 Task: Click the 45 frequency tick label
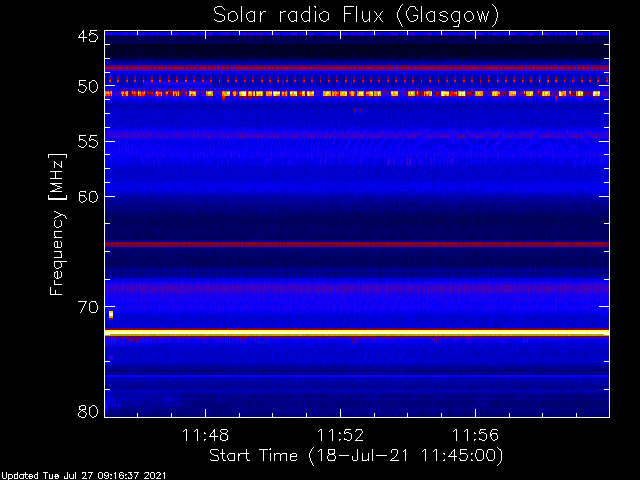tap(88, 37)
